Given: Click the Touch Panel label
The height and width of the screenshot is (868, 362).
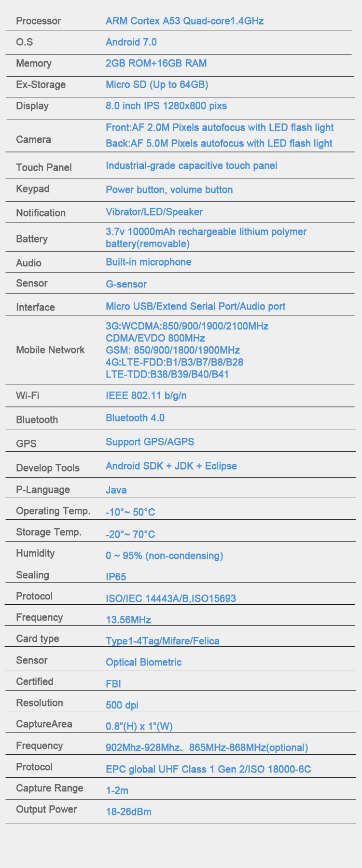Looking at the screenshot, I should 43,167.
